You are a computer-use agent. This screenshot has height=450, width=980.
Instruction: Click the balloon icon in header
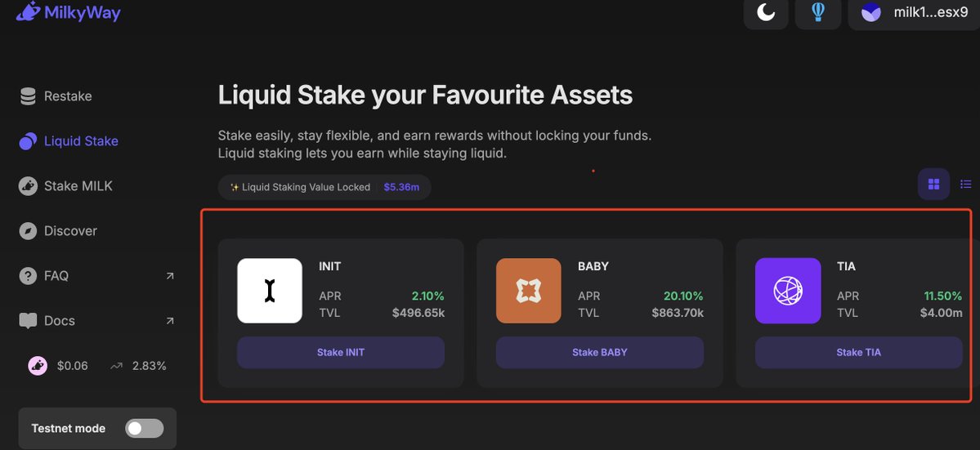tap(817, 12)
